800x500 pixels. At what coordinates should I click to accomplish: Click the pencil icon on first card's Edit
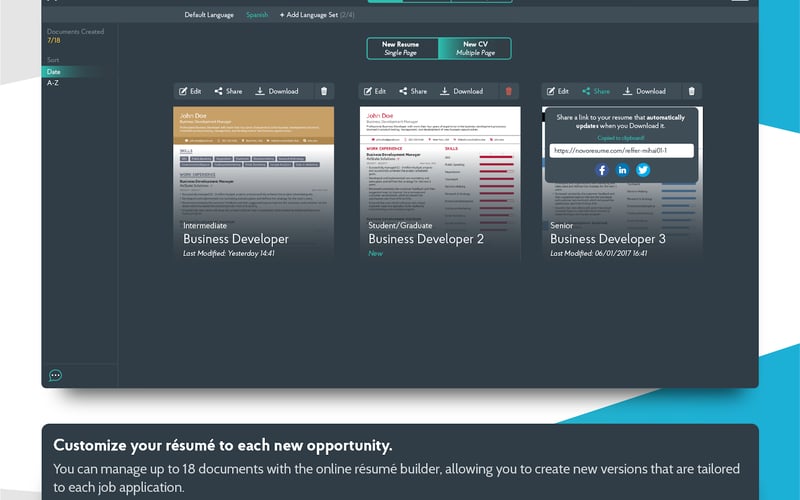click(183, 91)
